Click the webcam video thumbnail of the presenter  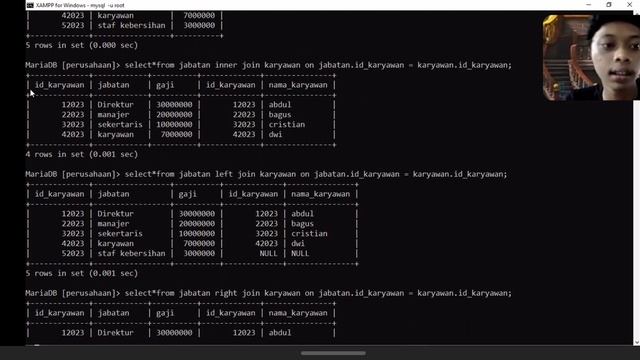(x=591, y=58)
